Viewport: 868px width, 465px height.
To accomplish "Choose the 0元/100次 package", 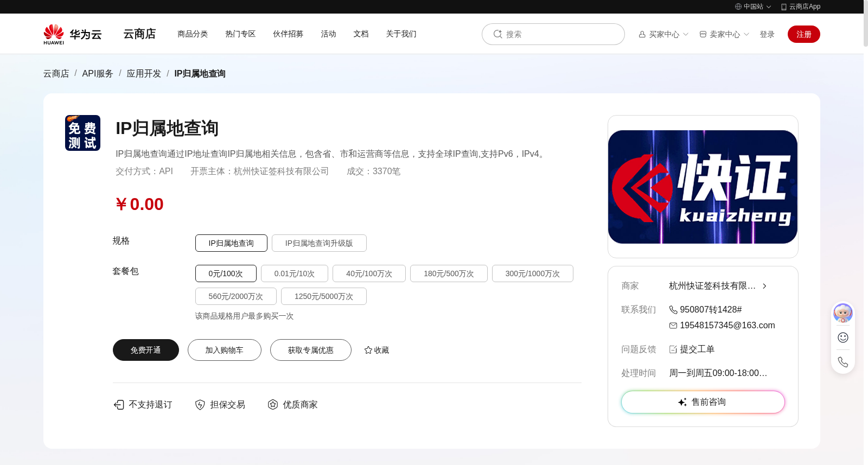I will 226,273.
